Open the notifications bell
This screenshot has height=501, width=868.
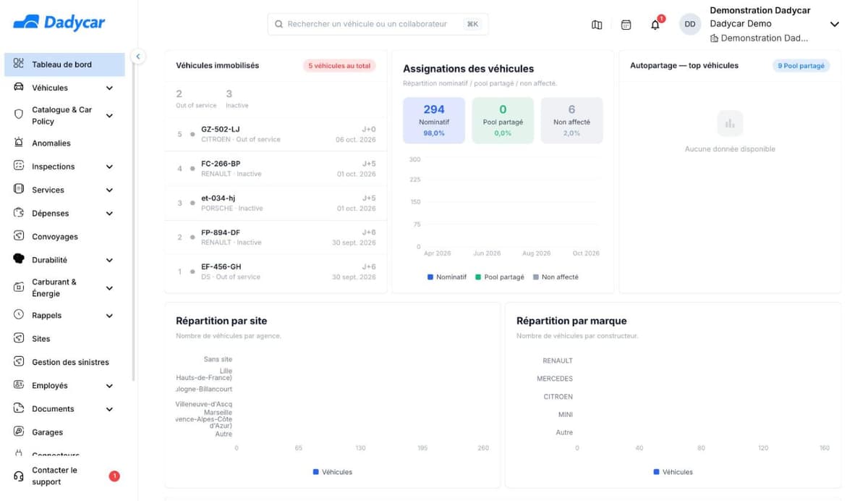pyautogui.click(x=655, y=25)
